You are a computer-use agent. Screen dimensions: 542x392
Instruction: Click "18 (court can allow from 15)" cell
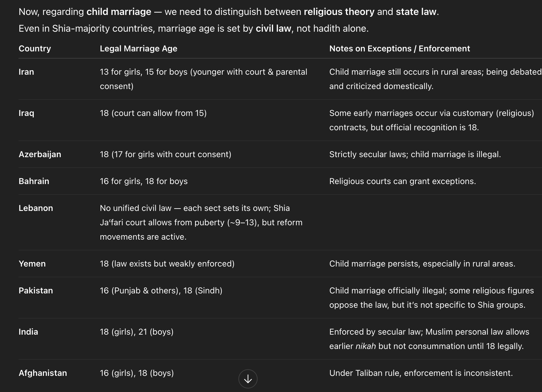point(153,113)
